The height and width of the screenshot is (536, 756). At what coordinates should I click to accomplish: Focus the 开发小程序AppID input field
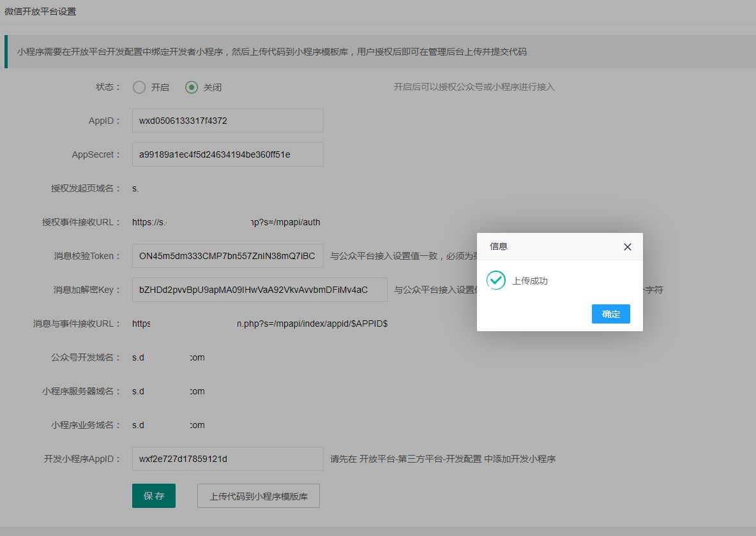coord(227,459)
